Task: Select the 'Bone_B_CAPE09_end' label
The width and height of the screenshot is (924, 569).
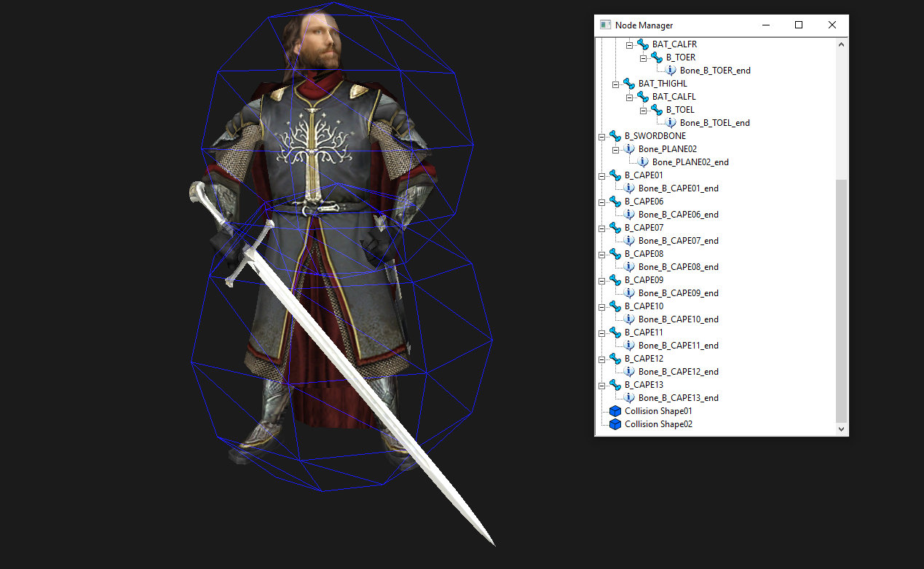Action: click(679, 293)
